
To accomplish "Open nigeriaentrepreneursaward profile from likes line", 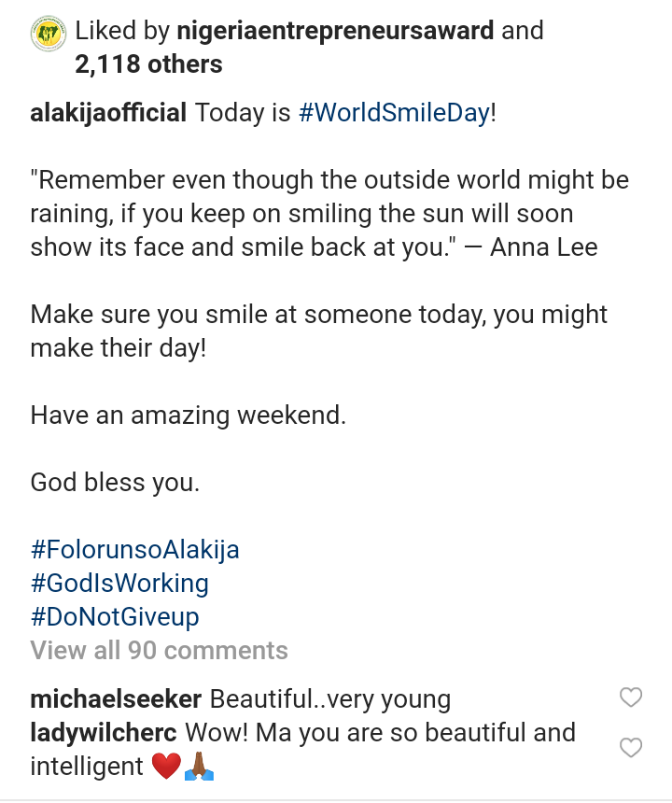I will pyautogui.click(x=310, y=31).
